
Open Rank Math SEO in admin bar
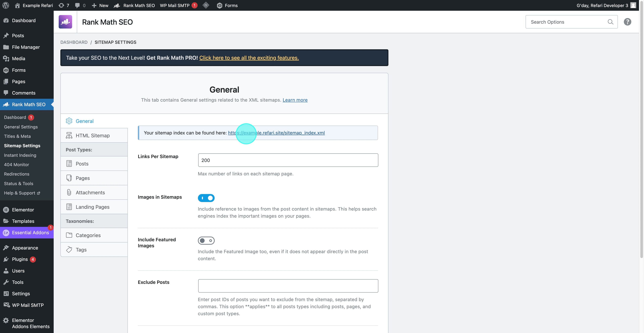pyautogui.click(x=134, y=5)
